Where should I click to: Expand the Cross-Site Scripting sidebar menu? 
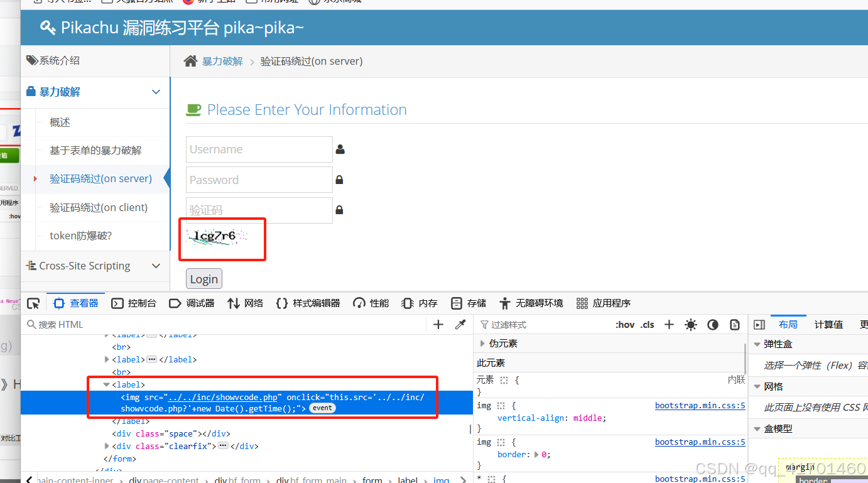coord(95,266)
